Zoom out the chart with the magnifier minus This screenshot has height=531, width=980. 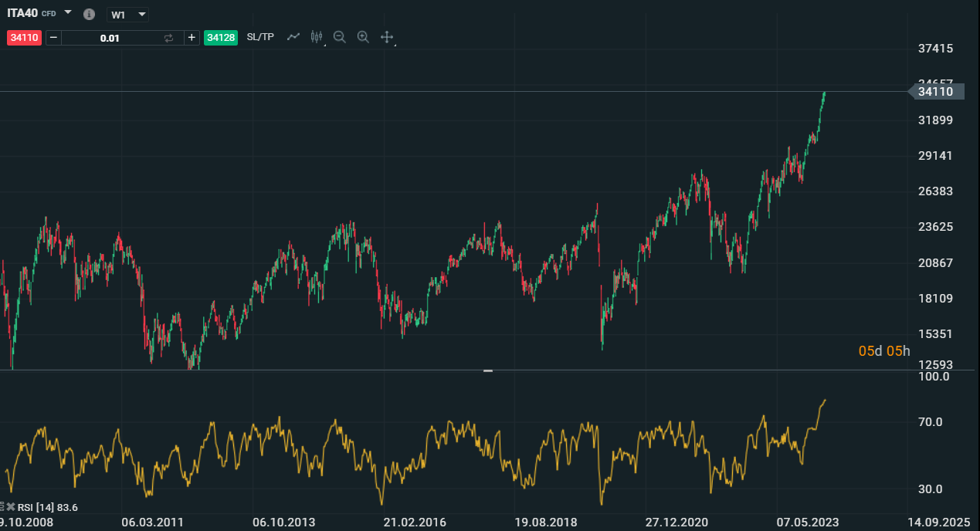pos(339,37)
